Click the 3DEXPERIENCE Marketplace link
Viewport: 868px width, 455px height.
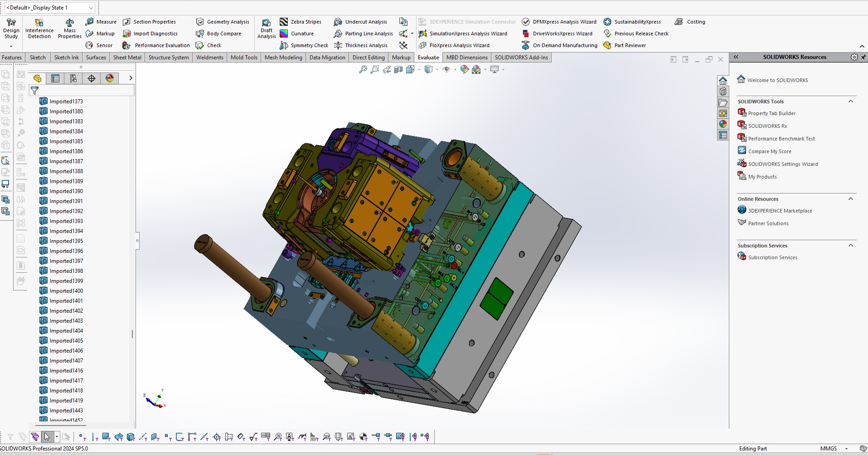pyautogui.click(x=780, y=211)
